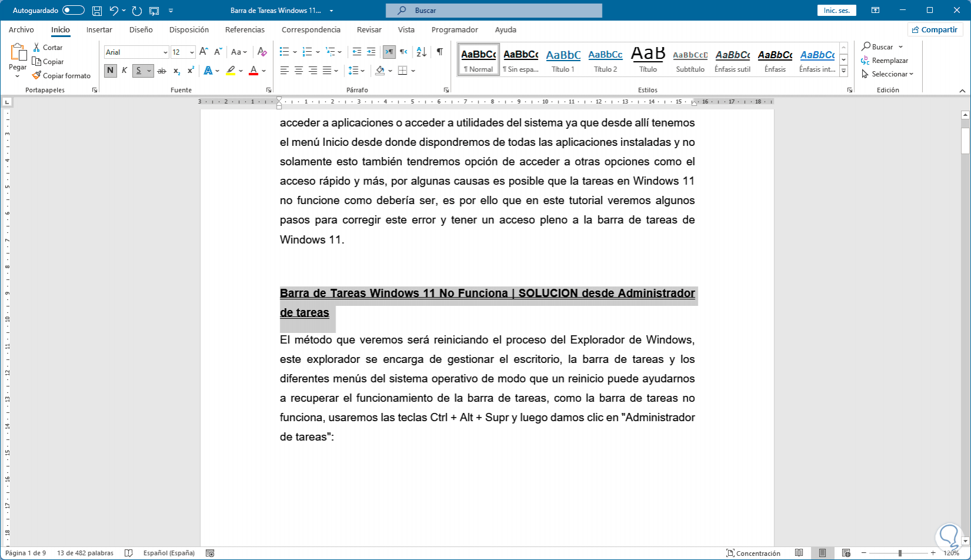The image size is (971, 560).
Task: Expand the styles gallery
Action: (843, 72)
